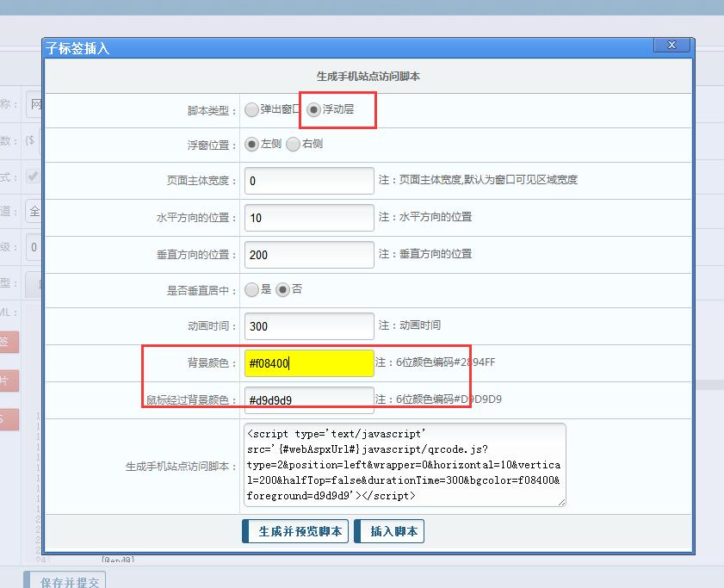Click the 页面主体宽度 input field
This screenshot has width=724, height=588.
click(309, 181)
